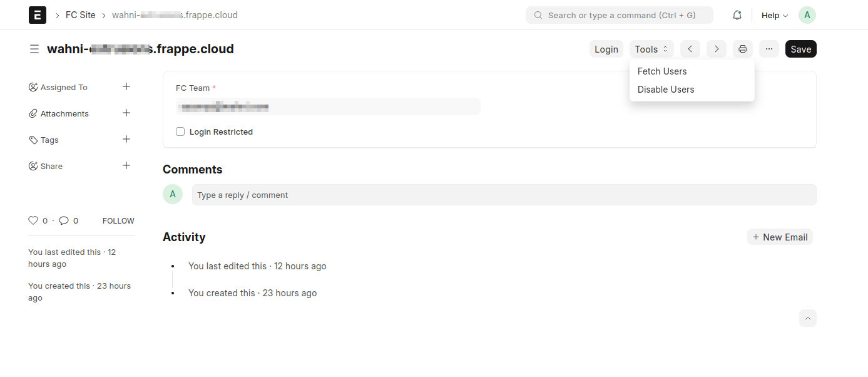
Task: Click the notification bell icon
Action: [x=737, y=15]
